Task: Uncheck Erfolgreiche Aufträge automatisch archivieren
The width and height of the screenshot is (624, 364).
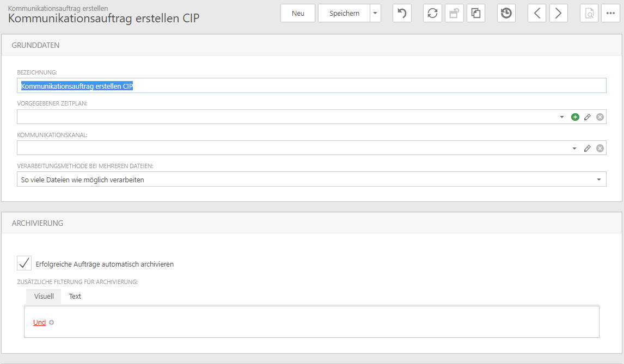Action: tap(25, 263)
